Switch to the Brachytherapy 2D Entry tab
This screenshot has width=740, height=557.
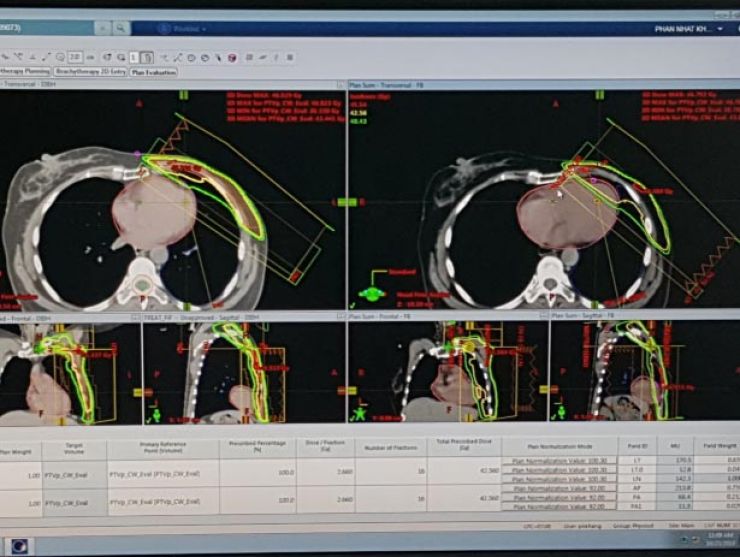88,72
